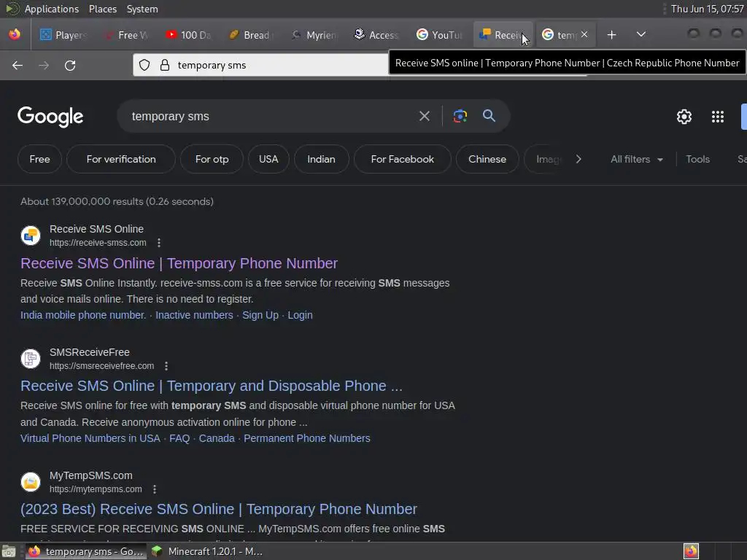The width and height of the screenshot is (747, 560).
Task: Submit search with magnifier icon
Action: (x=489, y=116)
